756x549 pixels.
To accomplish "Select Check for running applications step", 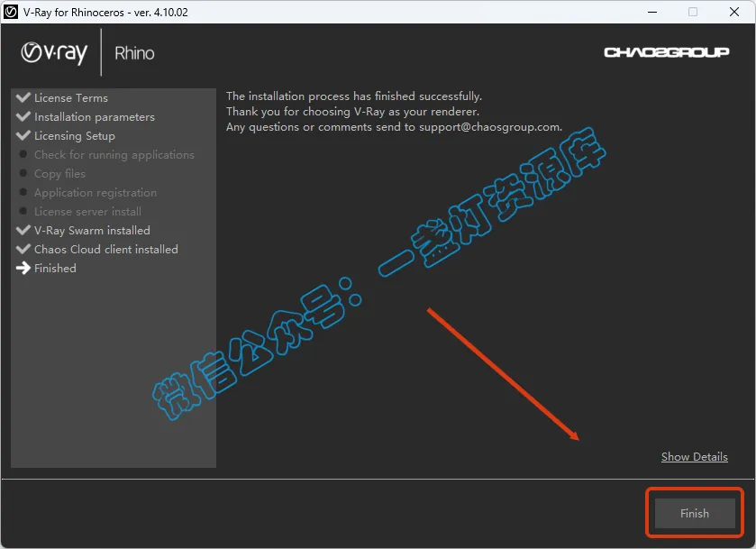I will click(114, 155).
